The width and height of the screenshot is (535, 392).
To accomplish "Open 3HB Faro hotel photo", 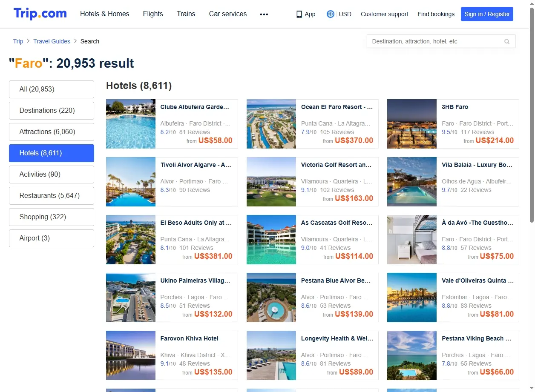I will (412, 124).
